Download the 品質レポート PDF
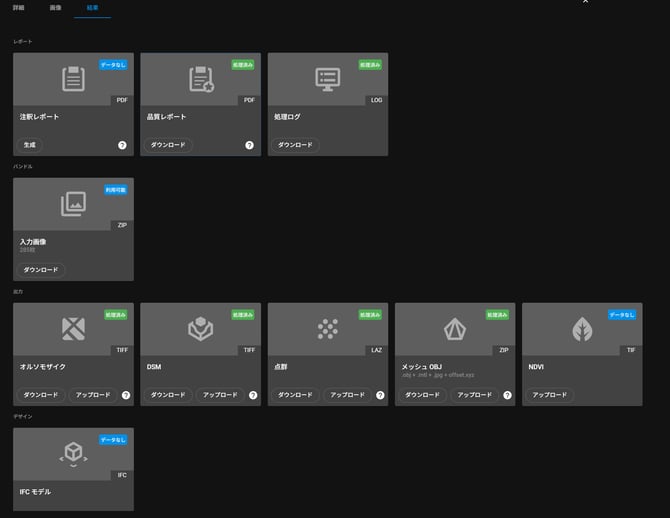The image size is (670, 518). coord(168,145)
